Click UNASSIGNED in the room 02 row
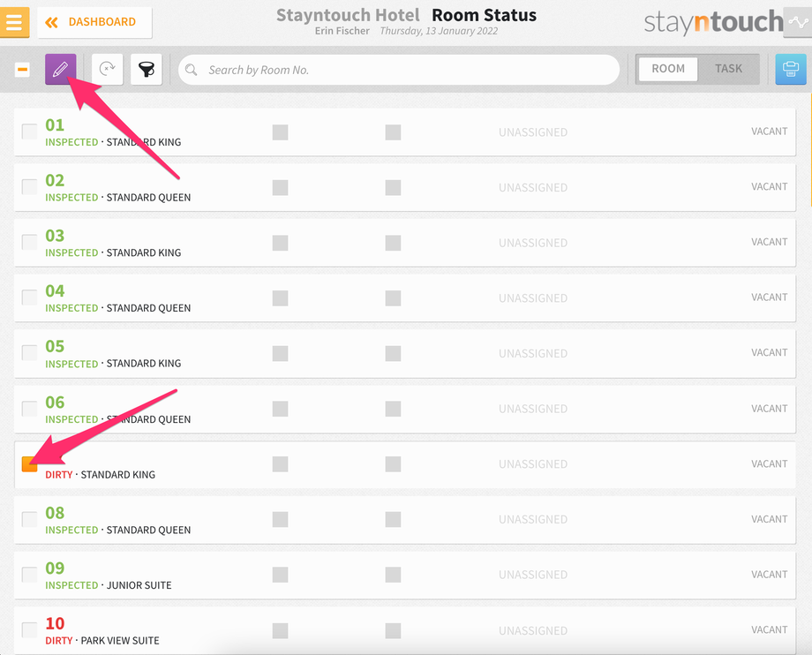This screenshot has width=812, height=655. tap(533, 187)
